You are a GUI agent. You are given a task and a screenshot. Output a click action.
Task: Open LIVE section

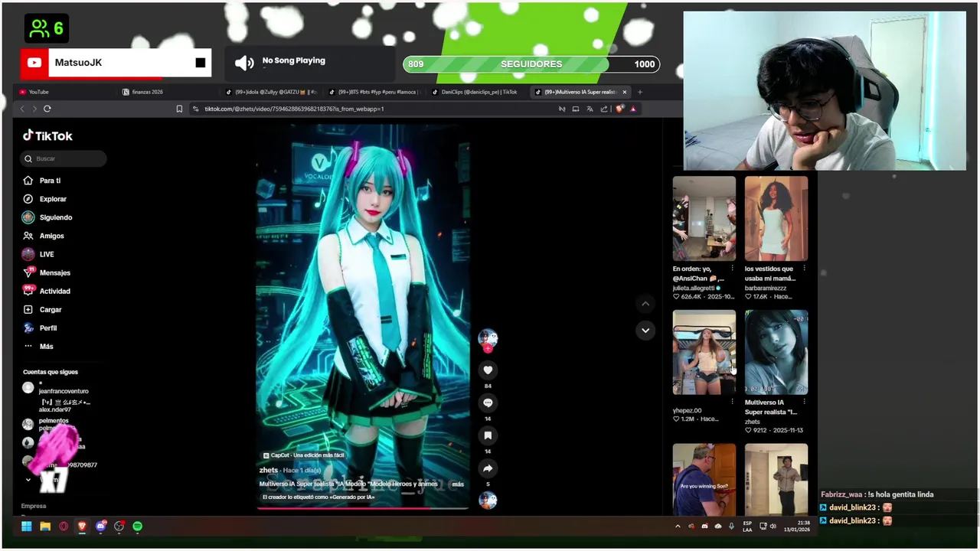pyautogui.click(x=38, y=254)
